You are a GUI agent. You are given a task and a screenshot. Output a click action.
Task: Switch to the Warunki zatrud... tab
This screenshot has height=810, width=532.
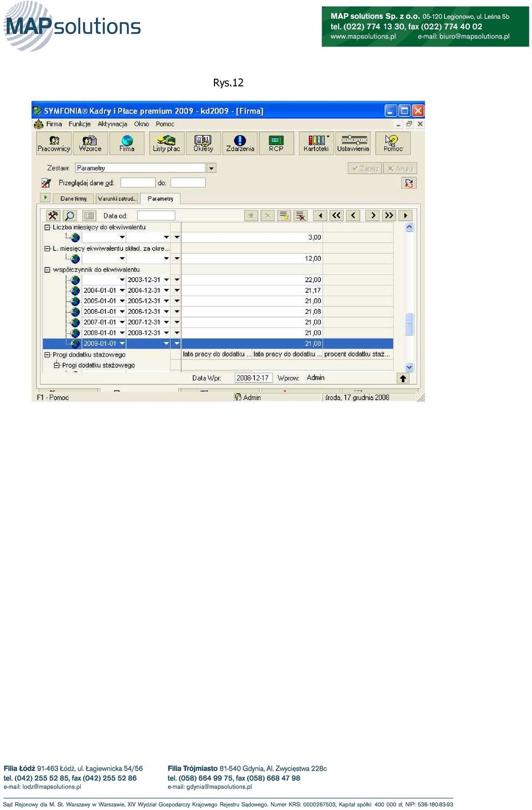[117, 198]
